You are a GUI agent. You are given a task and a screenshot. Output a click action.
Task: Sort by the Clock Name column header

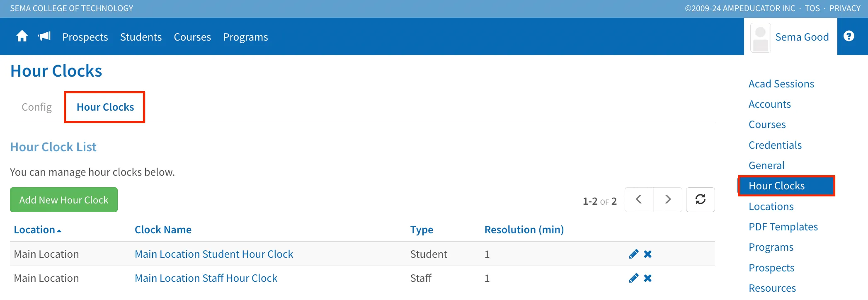[163, 230]
